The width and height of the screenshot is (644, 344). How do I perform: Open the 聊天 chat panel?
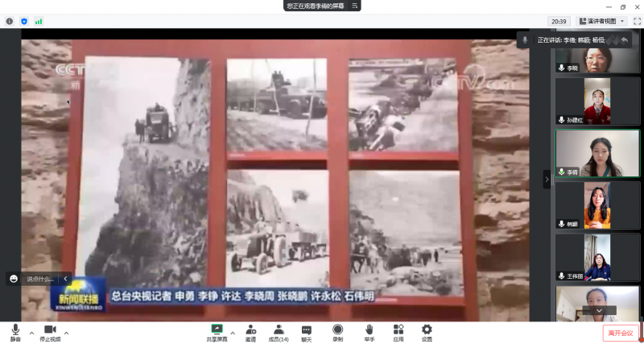coord(307,332)
